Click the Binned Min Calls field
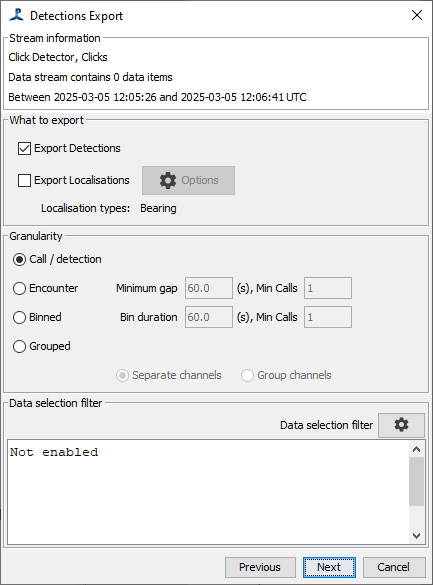This screenshot has width=433, height=585. [328, 317]
